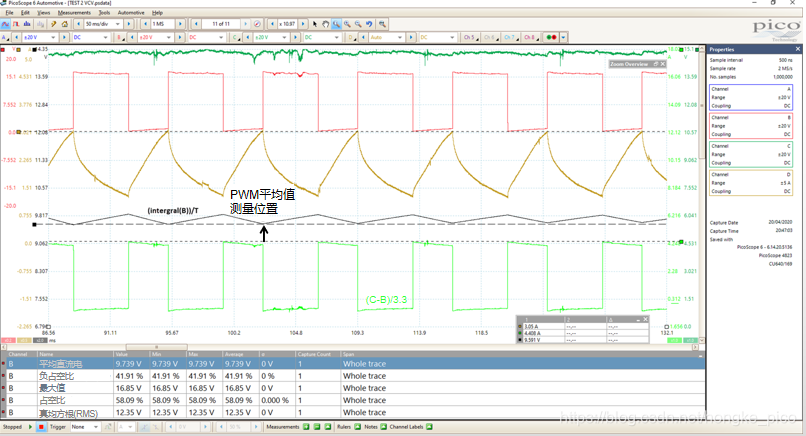The width and height of the screenshot is (806, 436).
Task: Open Channel C options button
Action: [236, 38]
